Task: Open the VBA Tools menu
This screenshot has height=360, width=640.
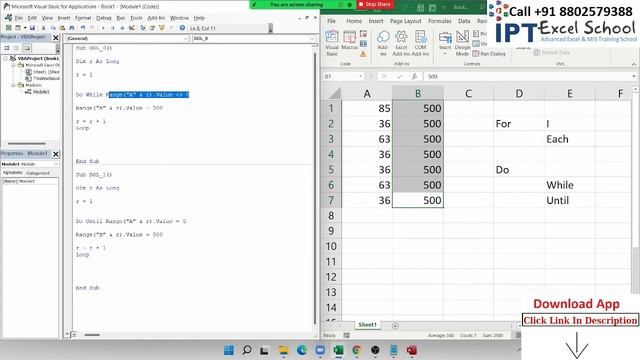Action: coord(136,18)
